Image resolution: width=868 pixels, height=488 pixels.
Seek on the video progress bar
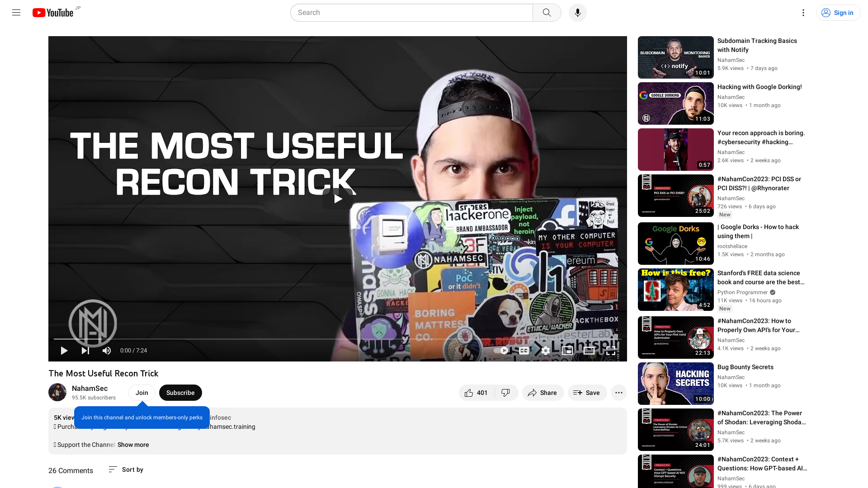tap(338, 339)
